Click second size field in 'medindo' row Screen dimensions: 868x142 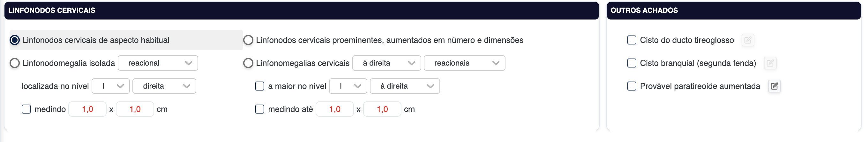pyautogui.click(x=135, y=109)
